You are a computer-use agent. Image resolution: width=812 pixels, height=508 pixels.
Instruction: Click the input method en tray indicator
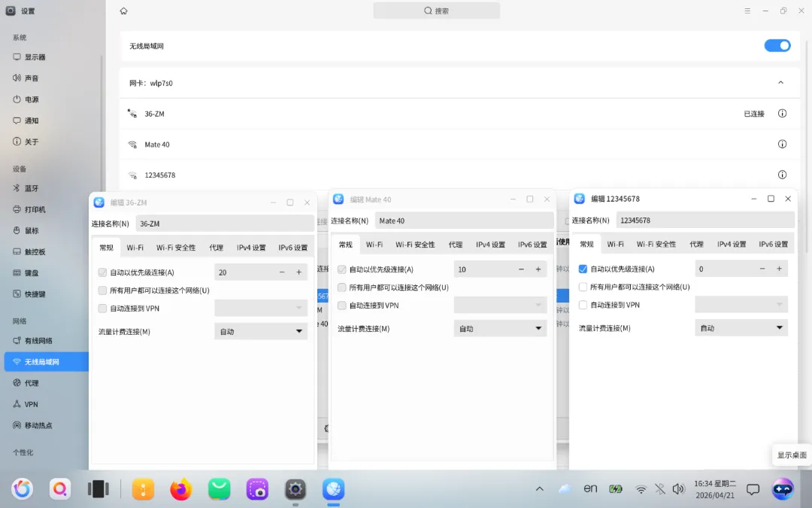590,488
